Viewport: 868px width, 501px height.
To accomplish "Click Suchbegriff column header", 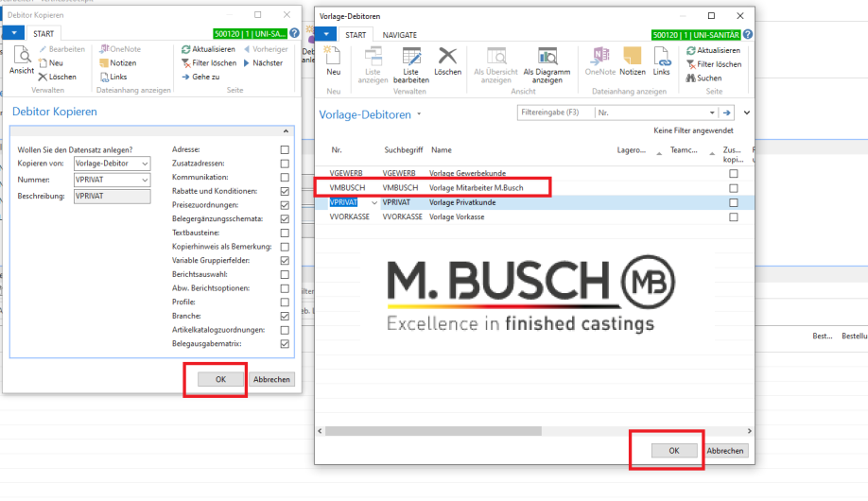I will [404, 150].
